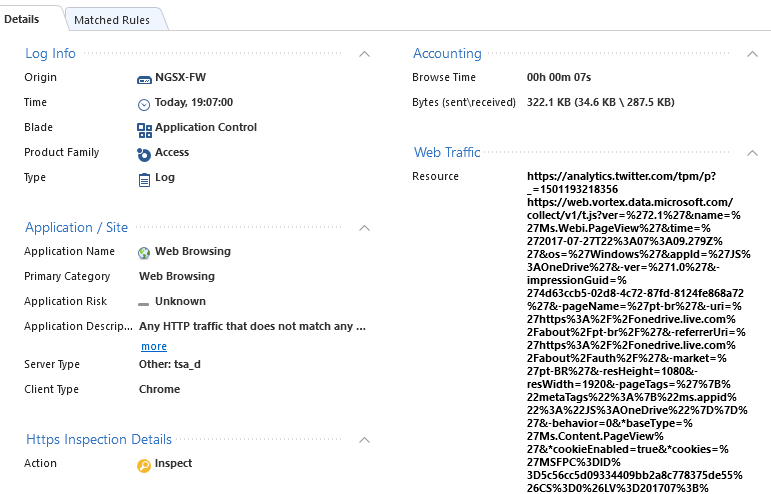Screen dimensions: 771x494
Task: Click the Product Family field label
Action: (61, 152)
